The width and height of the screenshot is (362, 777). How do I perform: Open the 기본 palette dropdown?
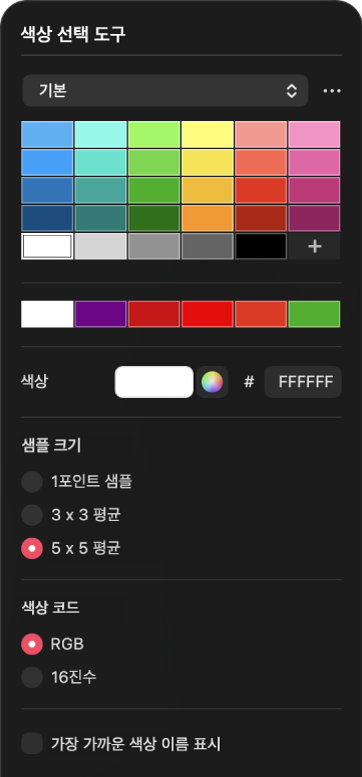click(x=165, y=91)
